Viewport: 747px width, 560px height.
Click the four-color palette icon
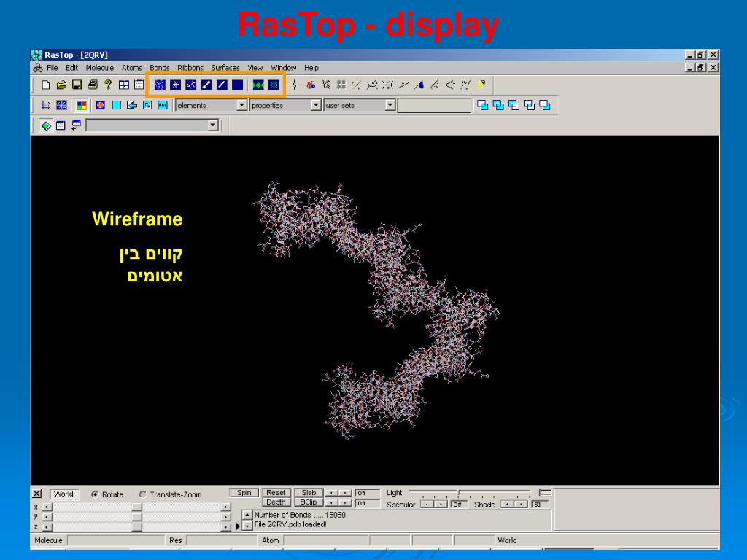click(82, 105)
